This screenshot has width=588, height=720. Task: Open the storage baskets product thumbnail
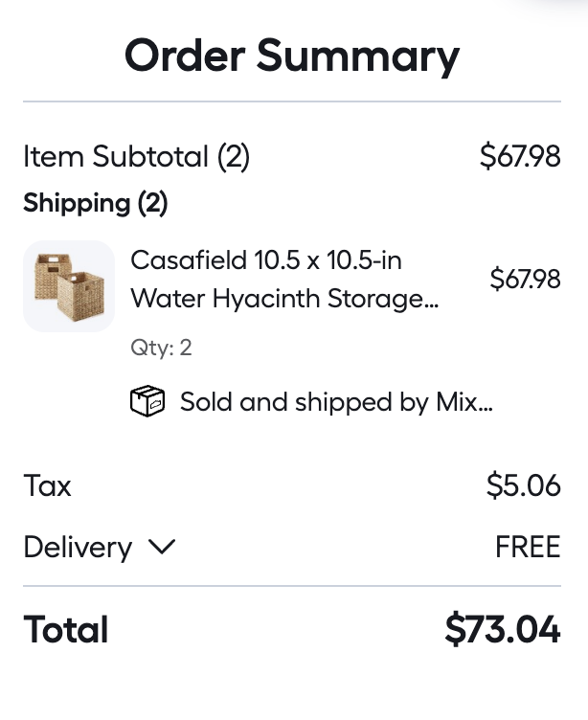(x=69, y=286)
